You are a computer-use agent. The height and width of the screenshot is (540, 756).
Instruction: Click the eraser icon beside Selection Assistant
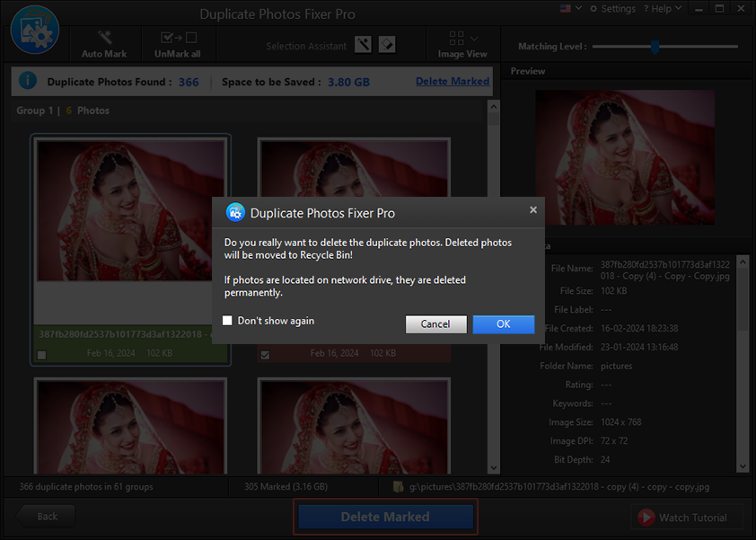click(x=387, y=45)
